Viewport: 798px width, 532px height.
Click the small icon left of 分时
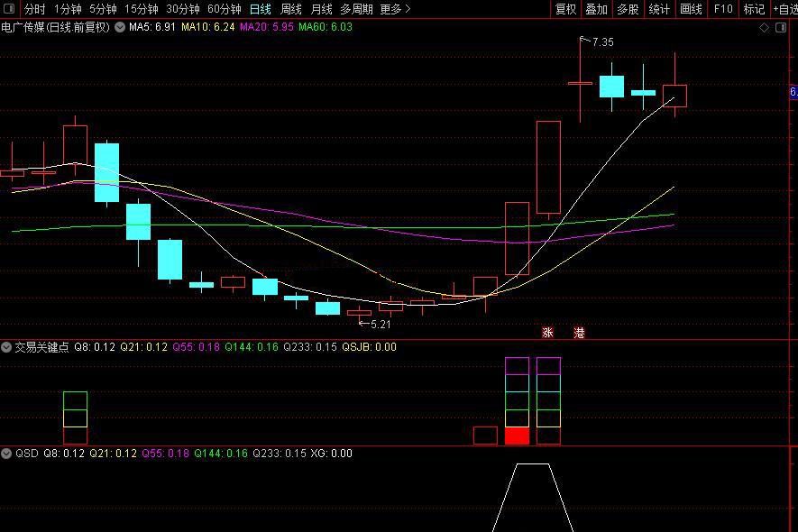(10, 9)
